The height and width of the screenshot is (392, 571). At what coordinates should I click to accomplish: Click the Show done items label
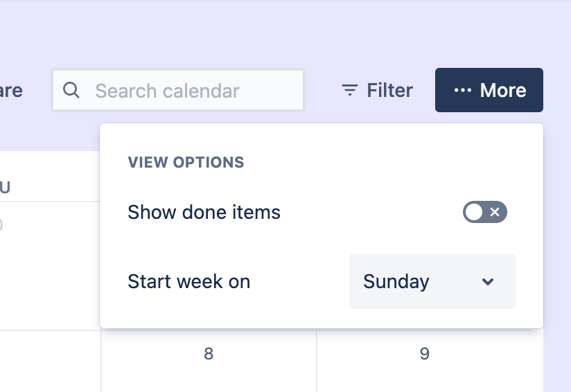[204, 213]
